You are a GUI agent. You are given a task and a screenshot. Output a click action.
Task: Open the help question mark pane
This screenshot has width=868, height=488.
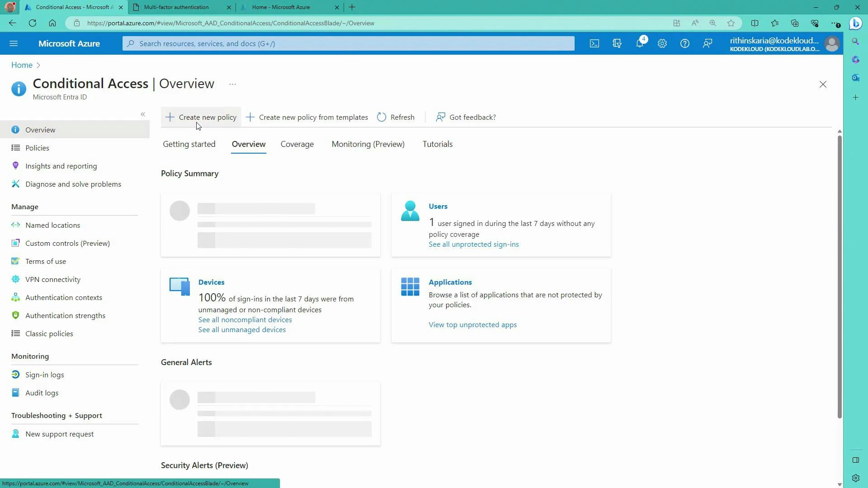coord(684,43)
